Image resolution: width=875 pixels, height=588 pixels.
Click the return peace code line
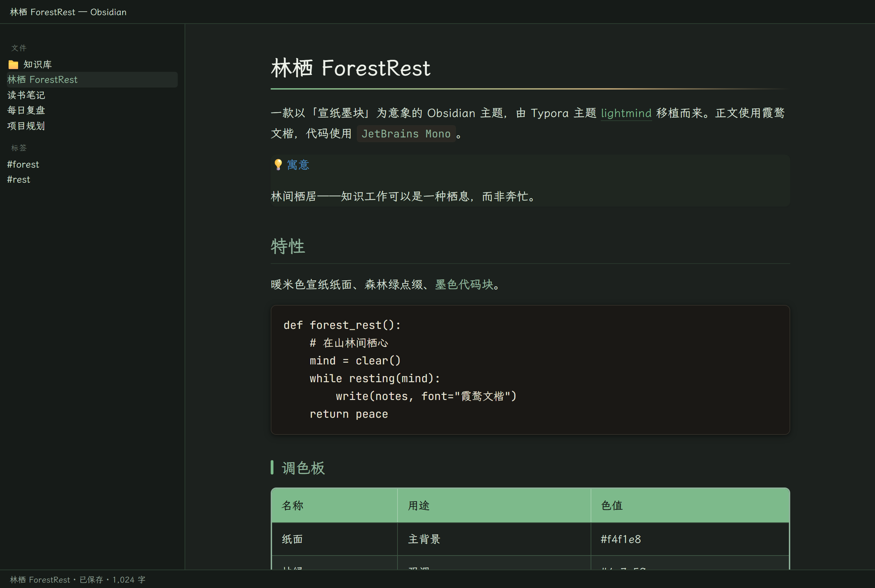click(x=349, y=414)
